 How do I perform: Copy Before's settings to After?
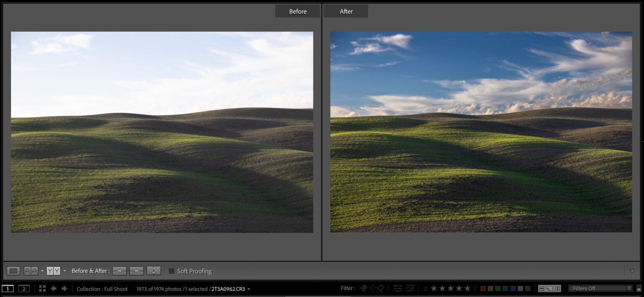pos(119,271)
